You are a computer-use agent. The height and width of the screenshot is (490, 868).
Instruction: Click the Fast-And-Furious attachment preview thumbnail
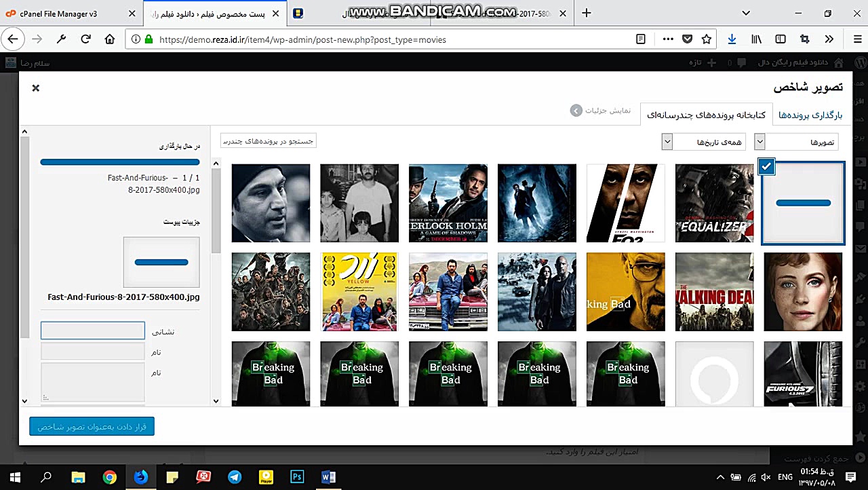coord(161,262)
